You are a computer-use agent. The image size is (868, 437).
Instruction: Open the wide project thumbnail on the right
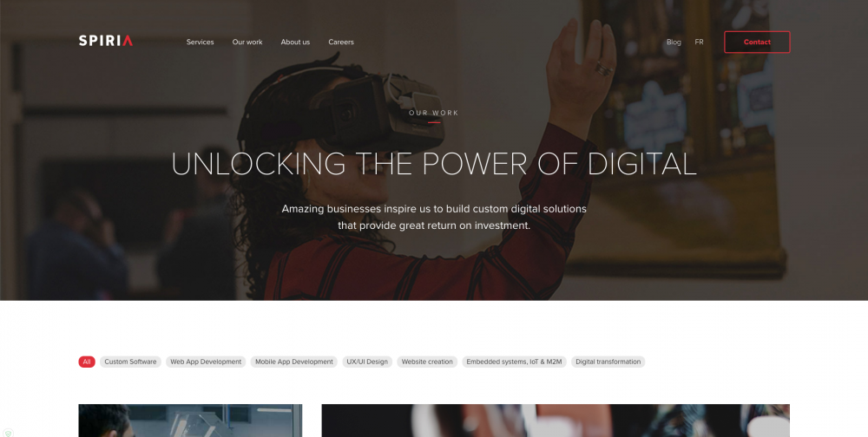point(556,421)
